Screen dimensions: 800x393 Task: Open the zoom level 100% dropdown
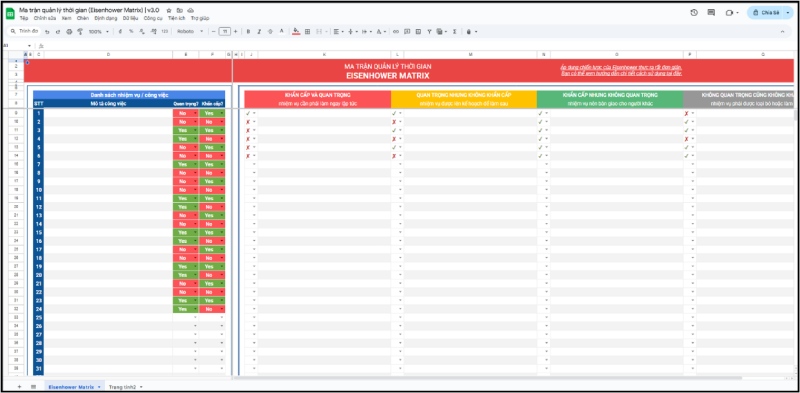(99, 32)
